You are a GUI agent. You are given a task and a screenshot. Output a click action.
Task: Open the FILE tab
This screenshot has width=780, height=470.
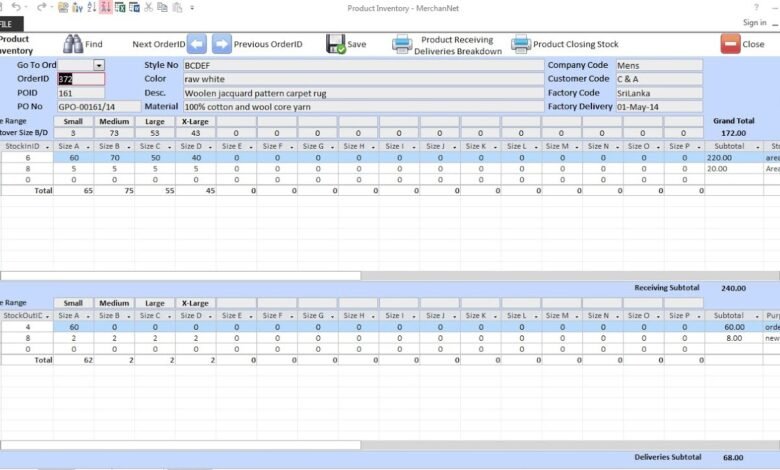point(9,22)
